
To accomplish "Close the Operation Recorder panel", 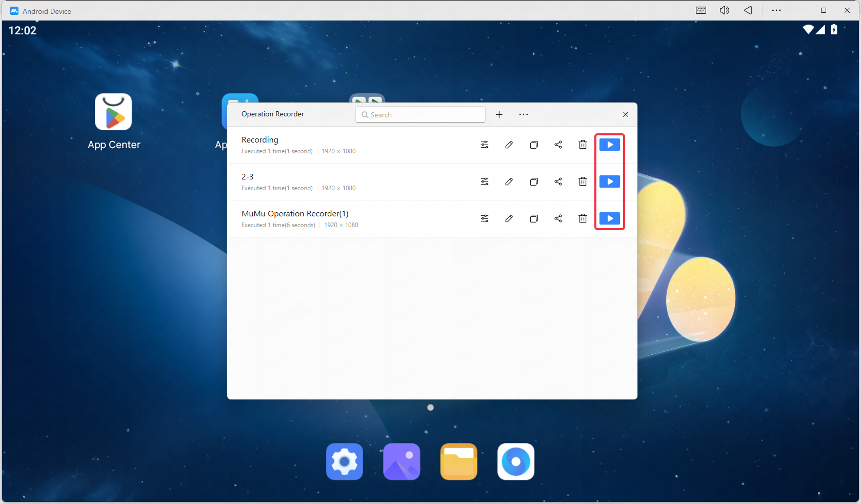I will [x=626, y=114].
